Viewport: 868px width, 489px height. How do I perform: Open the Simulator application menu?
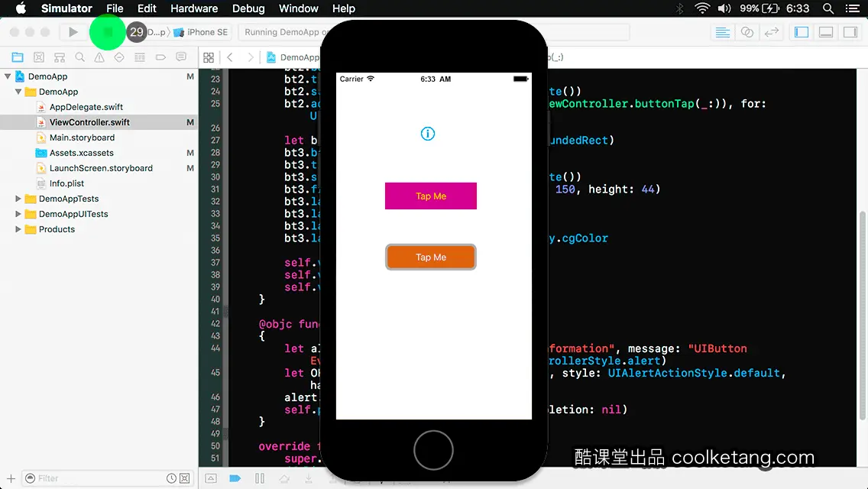click(x=66, y=8)
